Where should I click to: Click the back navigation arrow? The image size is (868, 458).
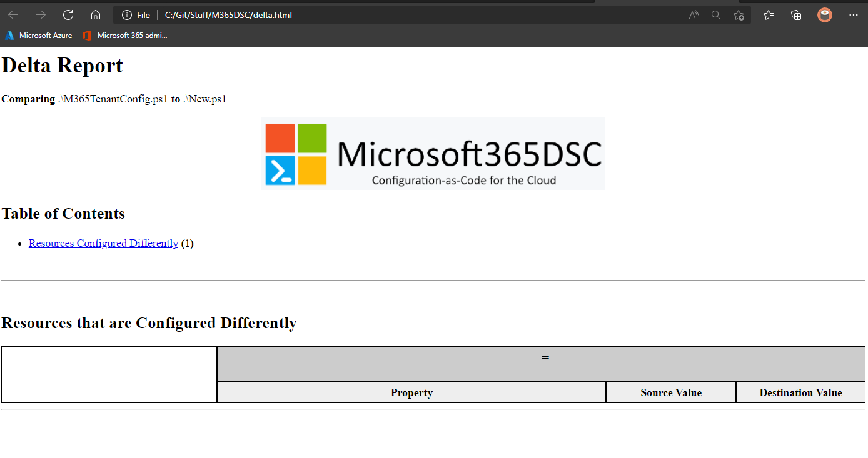point(13,15)
